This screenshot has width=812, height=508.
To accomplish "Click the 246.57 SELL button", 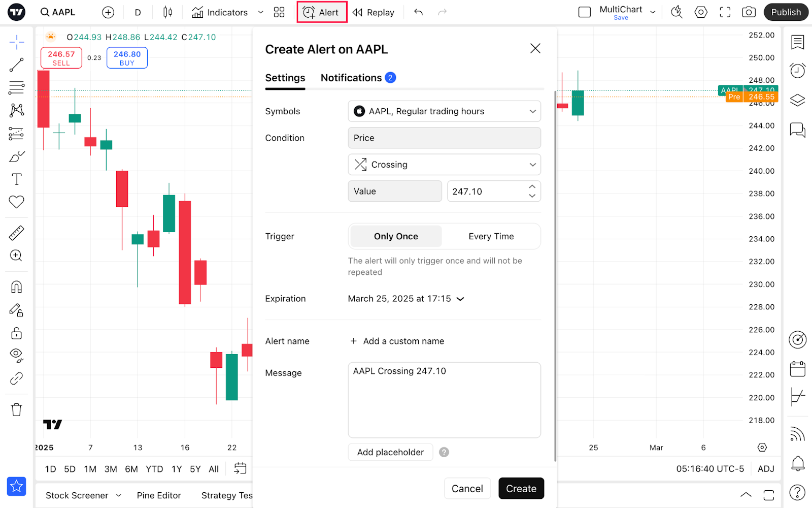I will [61, 58].
